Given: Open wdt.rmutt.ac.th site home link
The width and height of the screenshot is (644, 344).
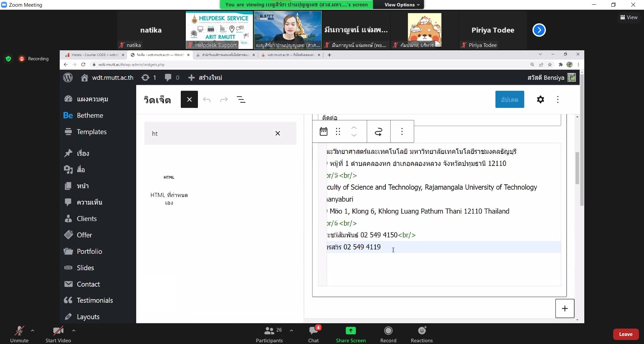Looking at the screenshot, I should click(107, 77).
